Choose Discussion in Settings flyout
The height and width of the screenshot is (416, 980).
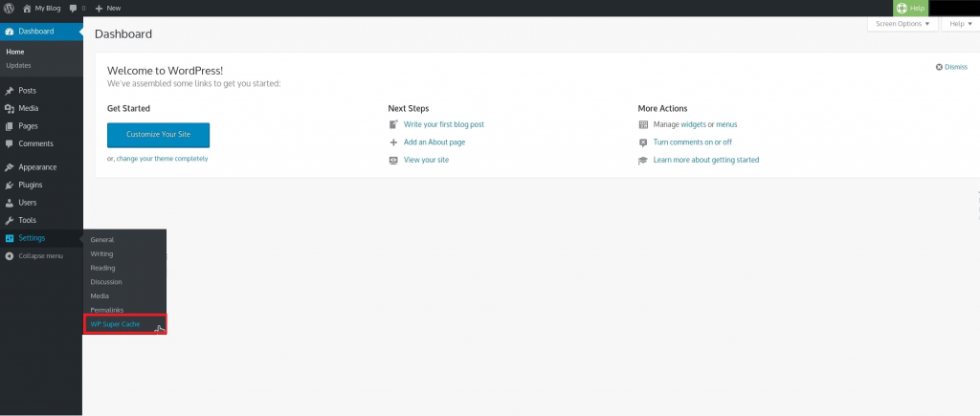coord(106,282)
